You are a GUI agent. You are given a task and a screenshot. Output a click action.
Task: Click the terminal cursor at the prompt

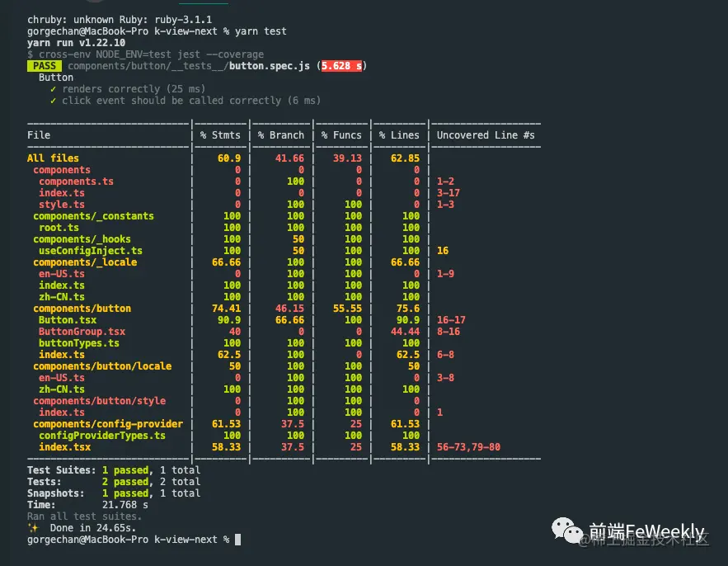(237, 540)
